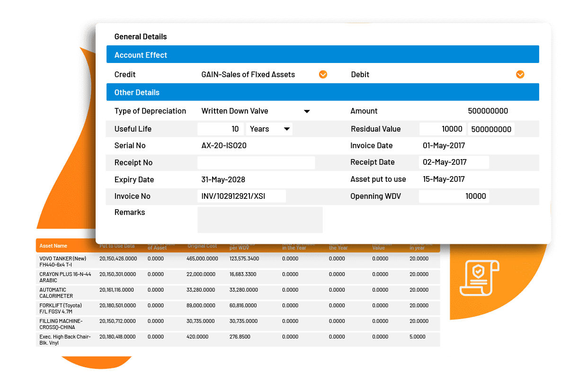Click the Openning WDV field

(454, 196)
